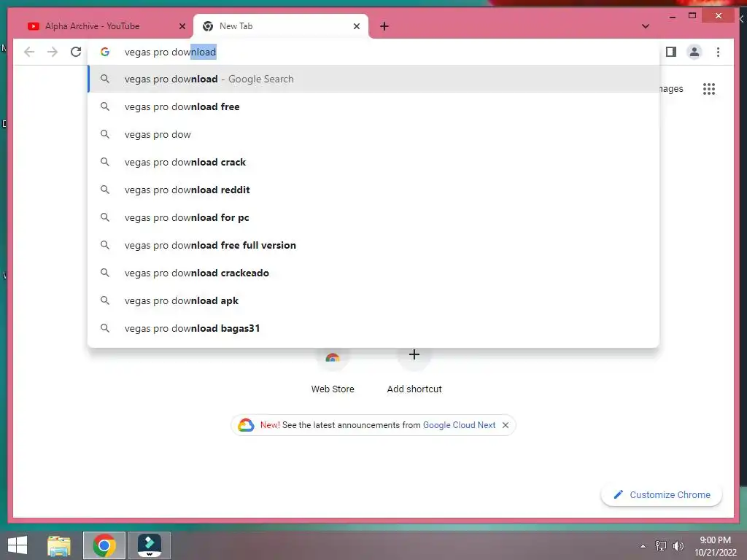Open the Web Store shortcut

tap(333, 371)
